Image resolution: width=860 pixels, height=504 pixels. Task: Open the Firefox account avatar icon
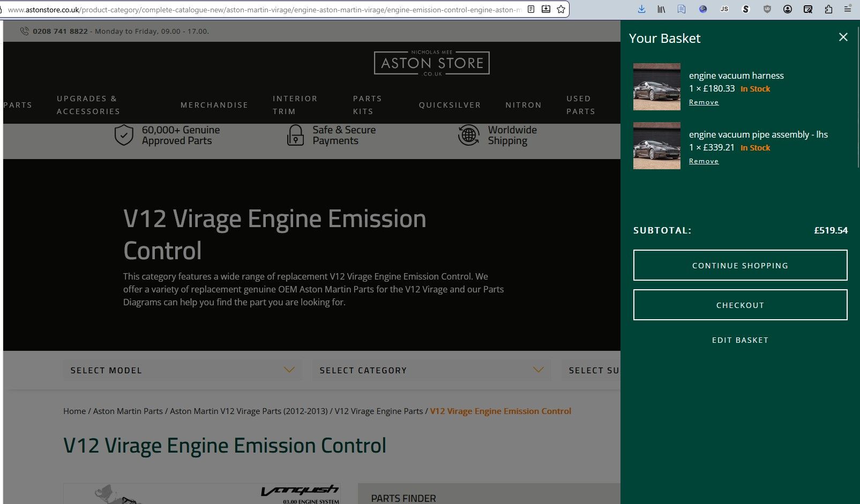point(787,9)
